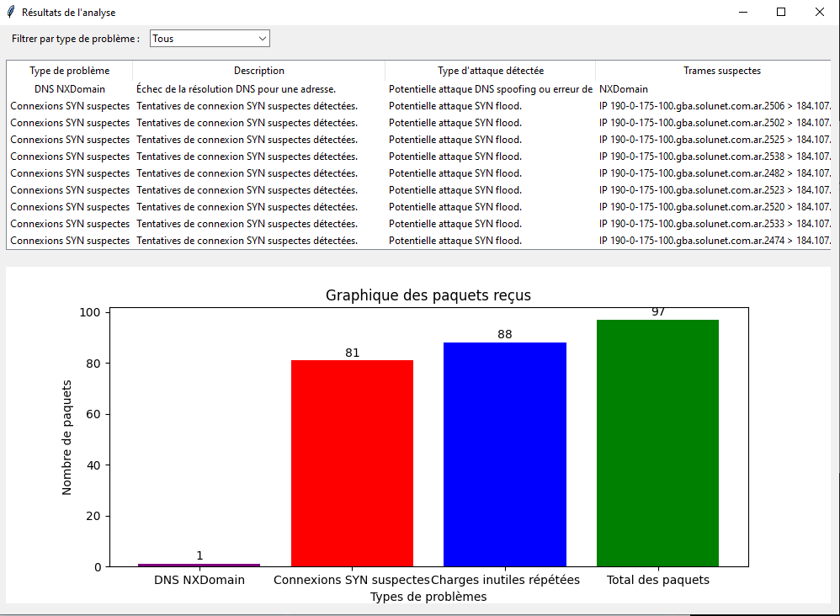Close the Résultats de l'analyse window

click(820, 12)
